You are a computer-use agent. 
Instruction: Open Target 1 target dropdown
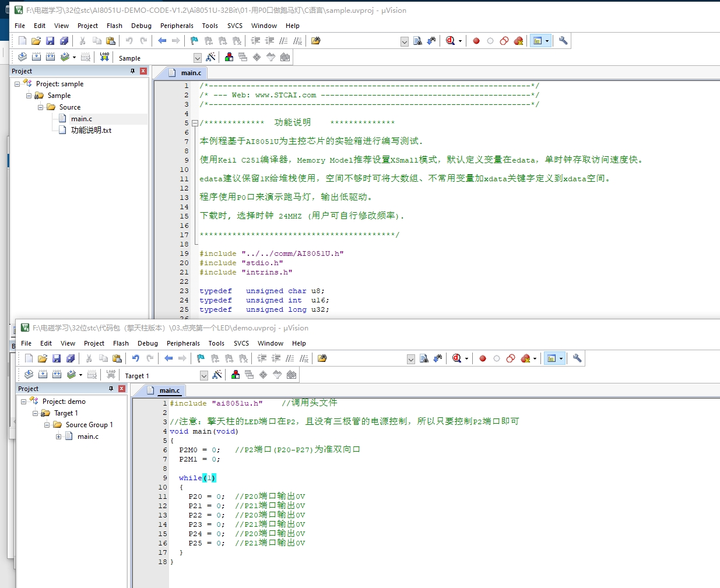click(203, 375)
